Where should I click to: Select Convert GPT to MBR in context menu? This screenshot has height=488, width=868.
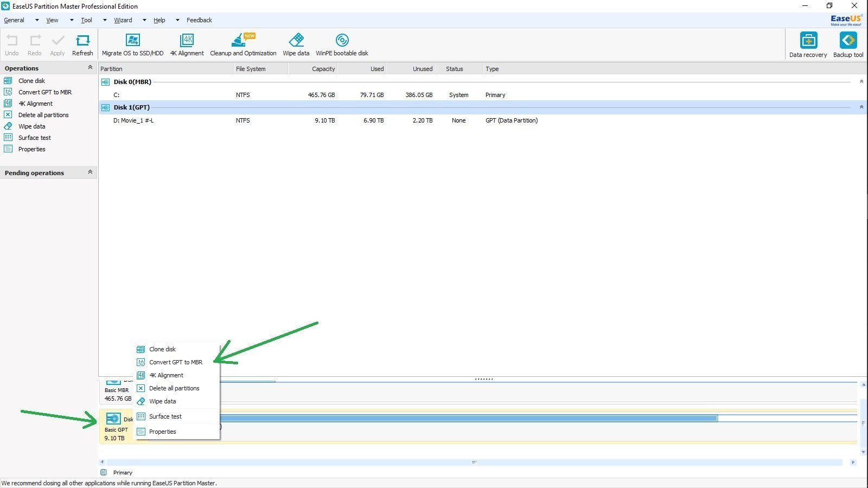[x=176, y=362]
